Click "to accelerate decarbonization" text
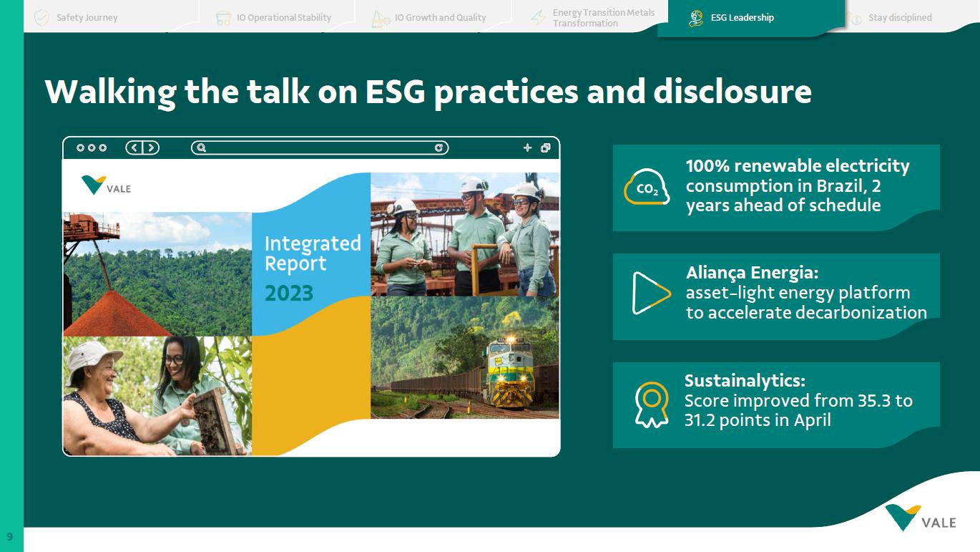This screenshot has width=980, height=552. click(x=806, y=313)
